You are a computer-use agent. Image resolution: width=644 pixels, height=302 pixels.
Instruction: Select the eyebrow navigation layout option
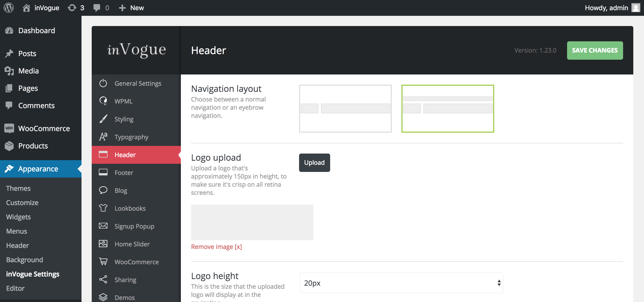tap(448, 109)
